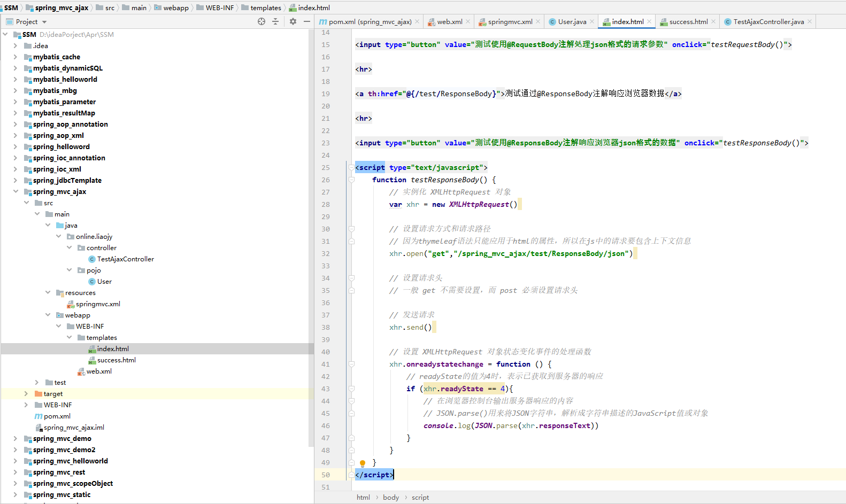846x504 pixels.
Task: Fold the script tag at line 25
Action: point(351,167)
